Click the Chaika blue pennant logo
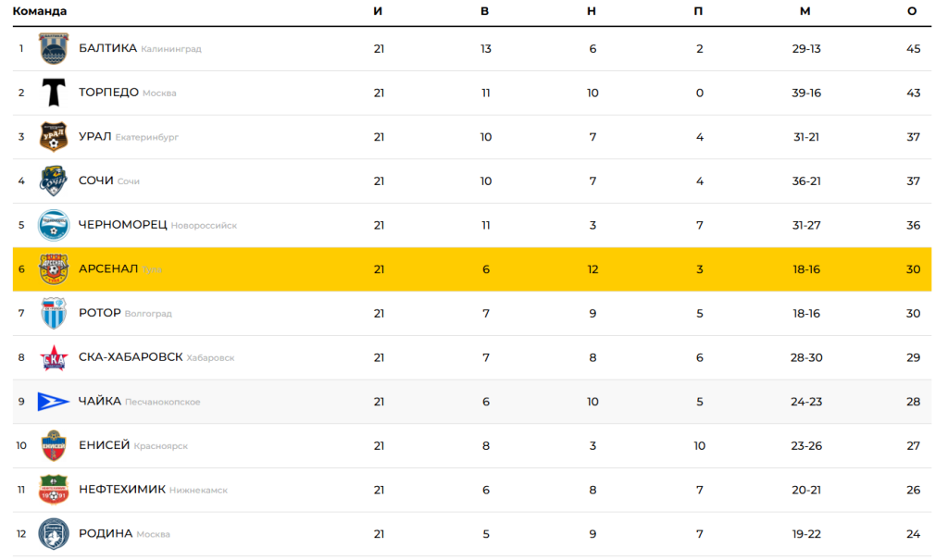 point(54,402)
